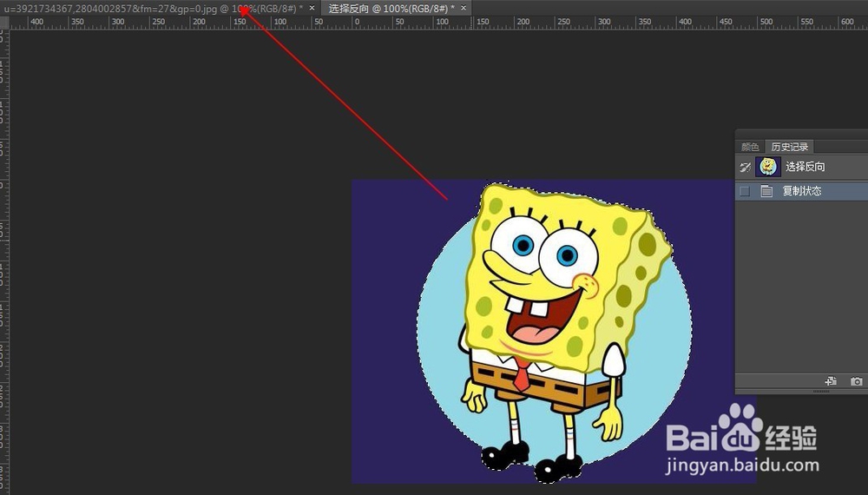Close the u=3921734367 jpg document tab
The width and height of the screenshot is (868, 495).
coord(312,8)
